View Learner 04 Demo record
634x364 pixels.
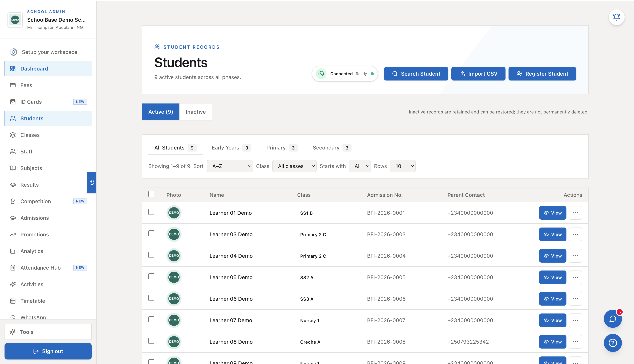(552, 256)
